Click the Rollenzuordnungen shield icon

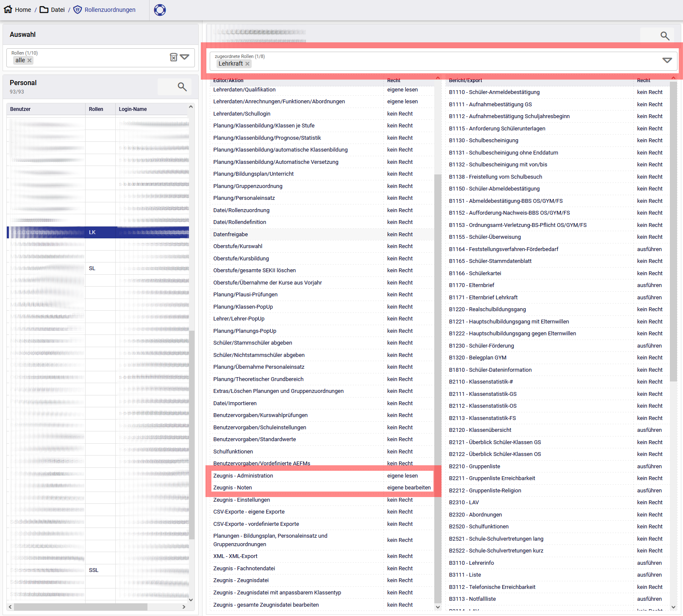pyautogui.click(x=78, y=9)
